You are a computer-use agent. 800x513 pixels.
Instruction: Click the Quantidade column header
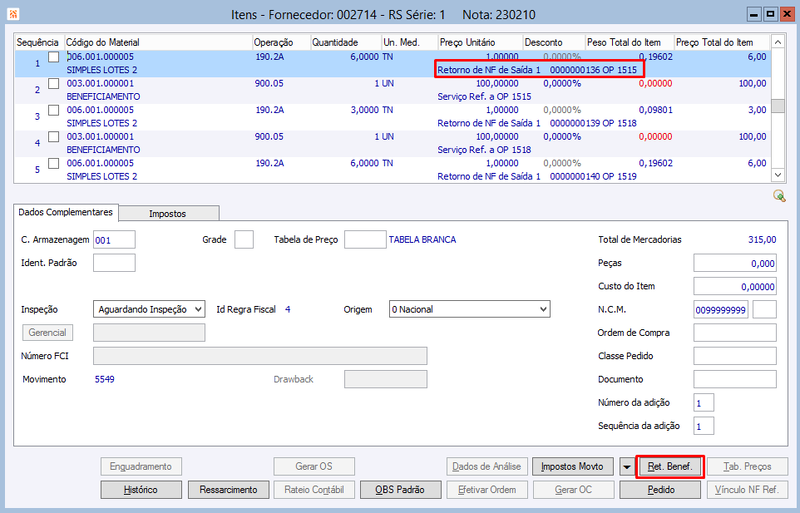click(346, 42)
